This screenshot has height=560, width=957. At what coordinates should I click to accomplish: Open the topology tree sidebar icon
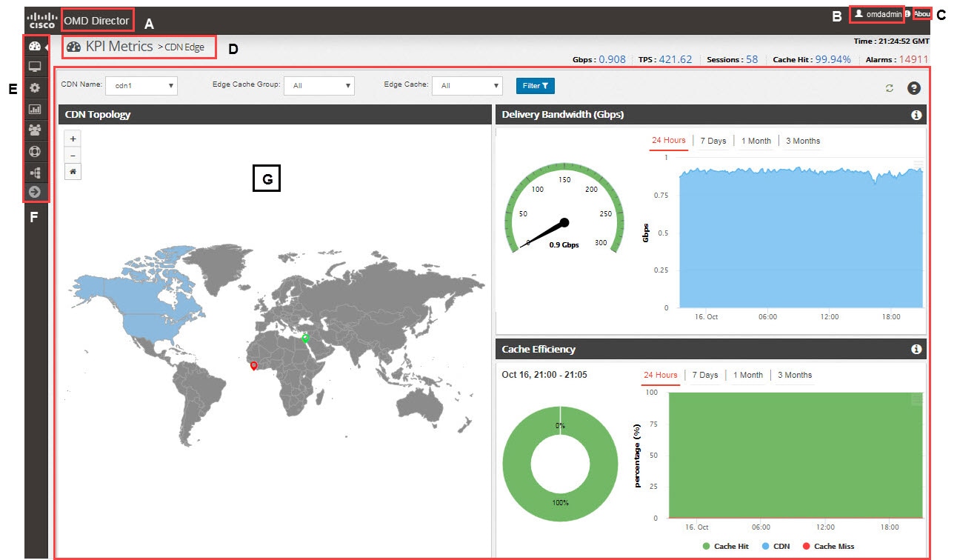point(35,172)
